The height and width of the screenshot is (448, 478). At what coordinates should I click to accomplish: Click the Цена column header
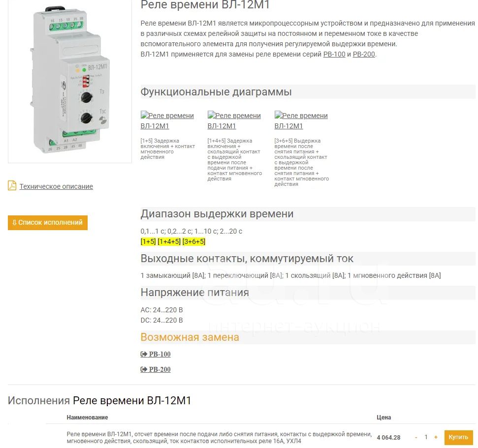pos(384,417)
